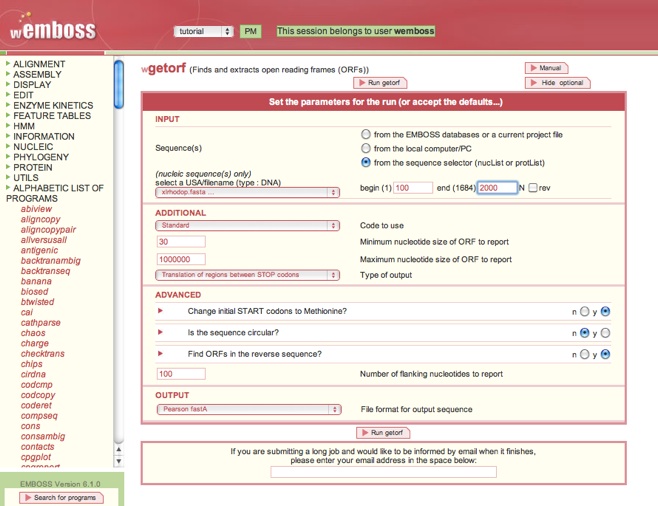
Task: Expand the ALIGNMENT category
Action: tap(39, 64)
